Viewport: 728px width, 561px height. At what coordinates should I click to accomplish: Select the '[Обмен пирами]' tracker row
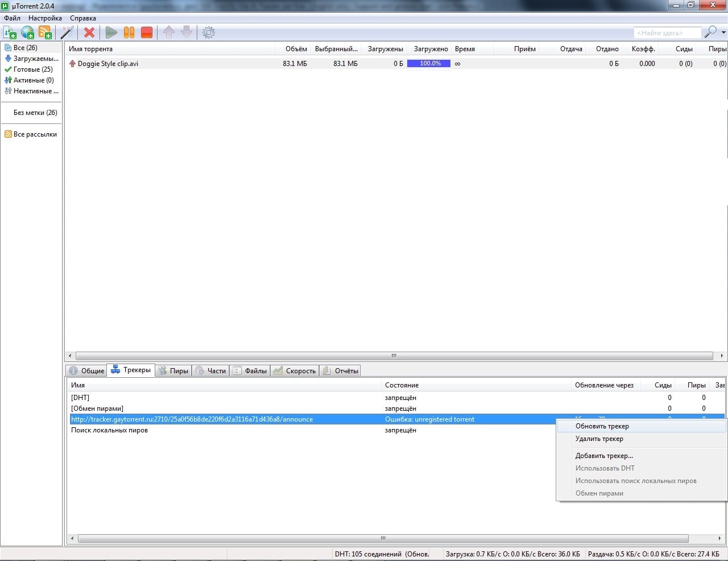(396, 409)
